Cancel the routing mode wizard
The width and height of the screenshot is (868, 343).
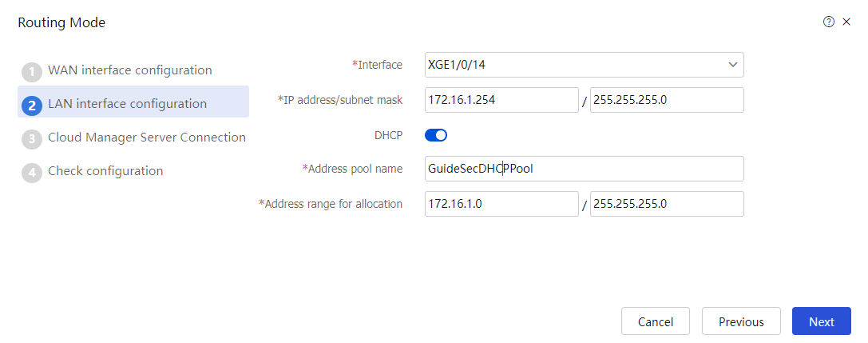pos(656,321)
